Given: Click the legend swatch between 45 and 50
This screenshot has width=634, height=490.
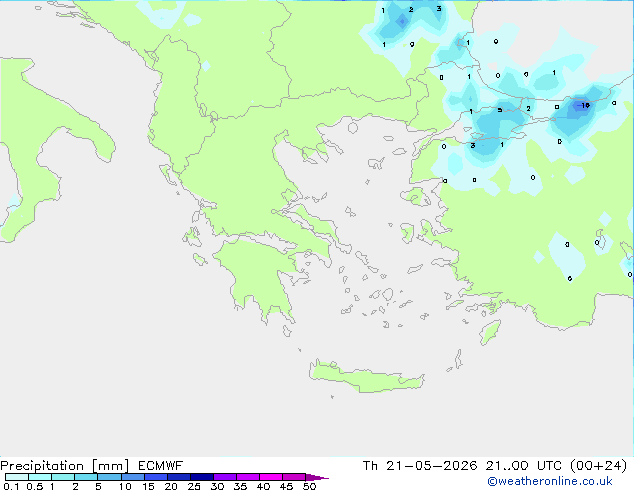Looking at the screenshot, I should 294,477.
